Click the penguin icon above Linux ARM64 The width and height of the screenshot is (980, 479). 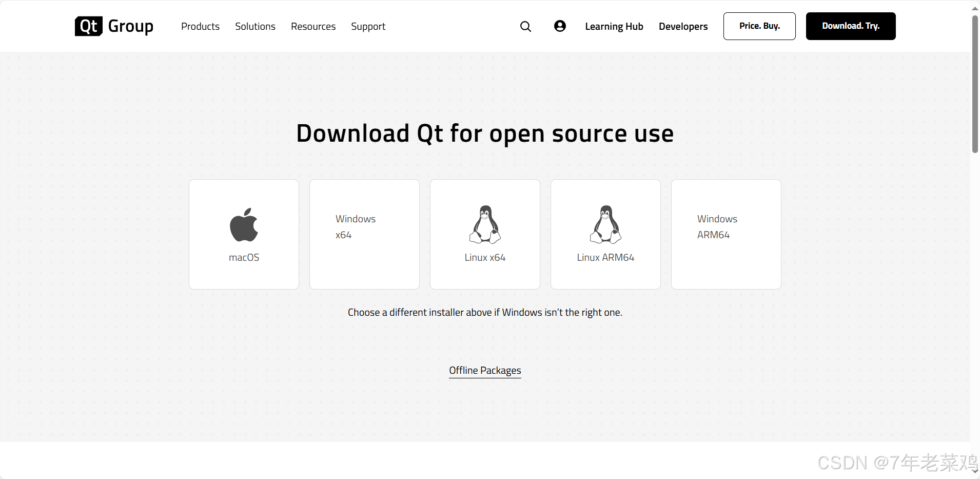coord(605,224)
